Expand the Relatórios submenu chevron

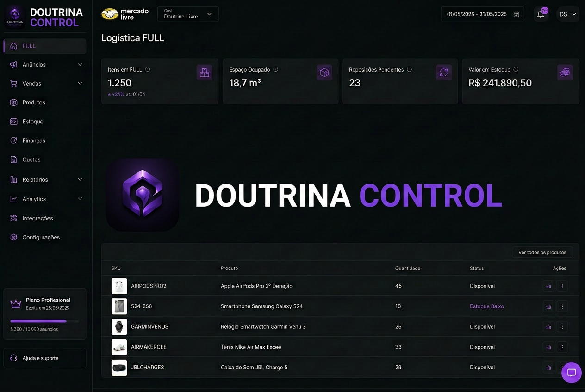(x=80, y=179)
